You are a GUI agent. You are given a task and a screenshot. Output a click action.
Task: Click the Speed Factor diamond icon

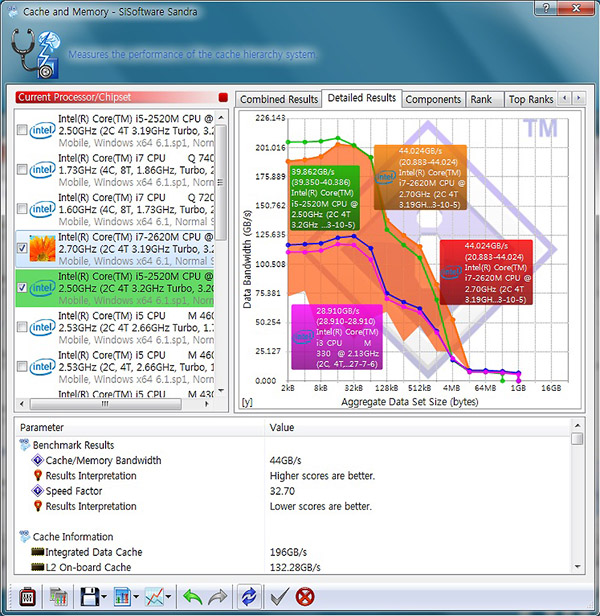pos(37,491)
